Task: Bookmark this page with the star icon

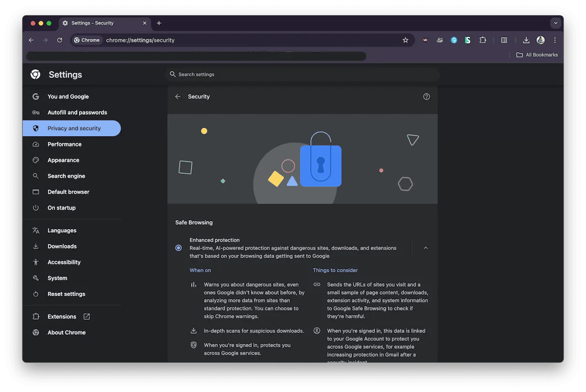Action: [405, 40]
